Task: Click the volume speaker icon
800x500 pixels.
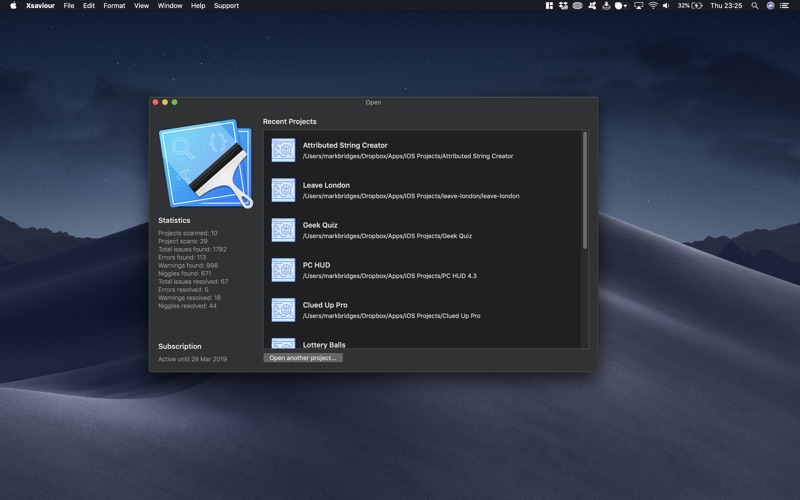Action: [667, 6]
